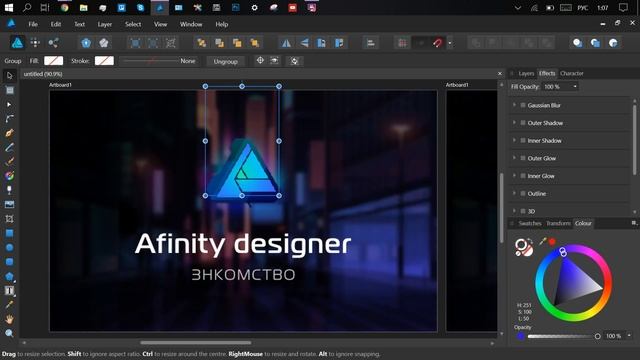The image size is (640, 360).
Task: Select the Rounded Rectangle tool
Action: coord(9,262)
